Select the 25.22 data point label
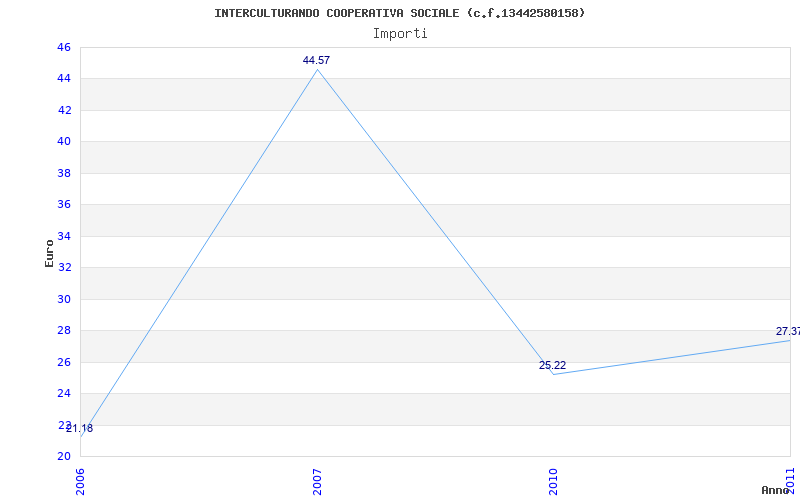The image size is (800, 500). point(553,365)
